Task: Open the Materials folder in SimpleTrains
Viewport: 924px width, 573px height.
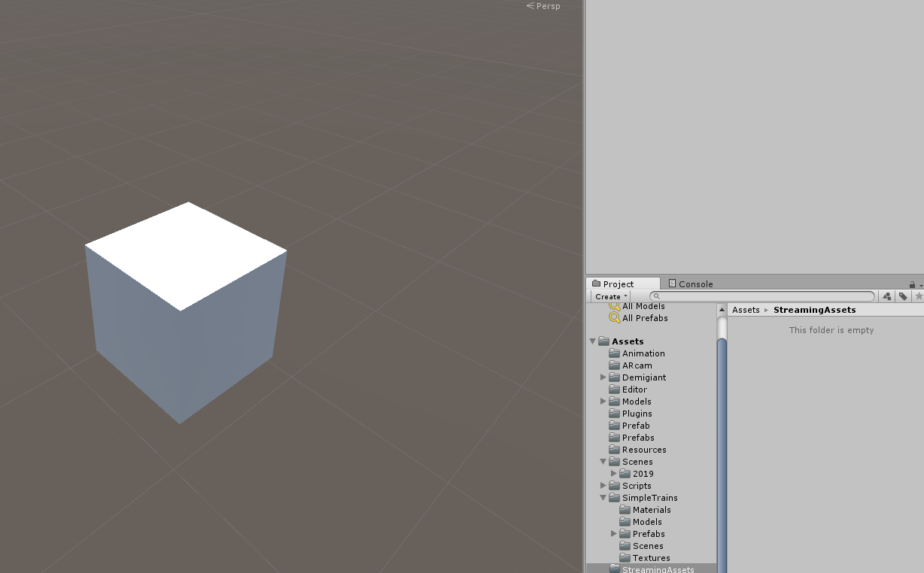Action: click(645, 510)
